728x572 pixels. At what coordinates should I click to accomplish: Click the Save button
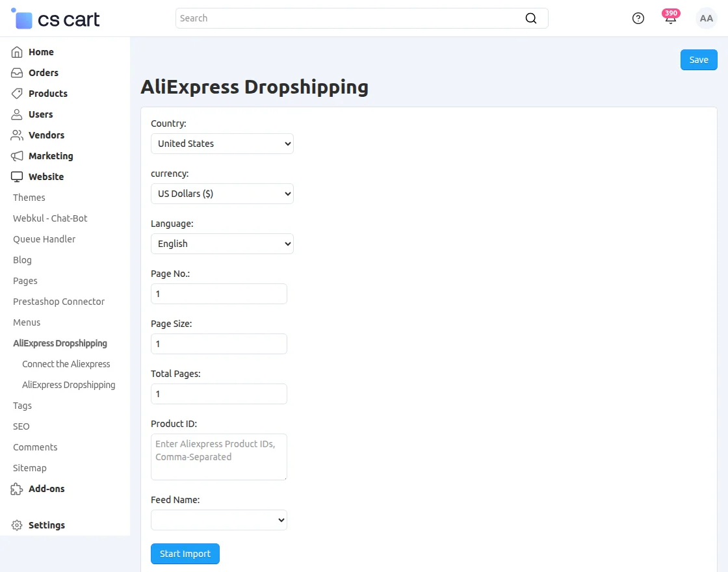[698, 60]
